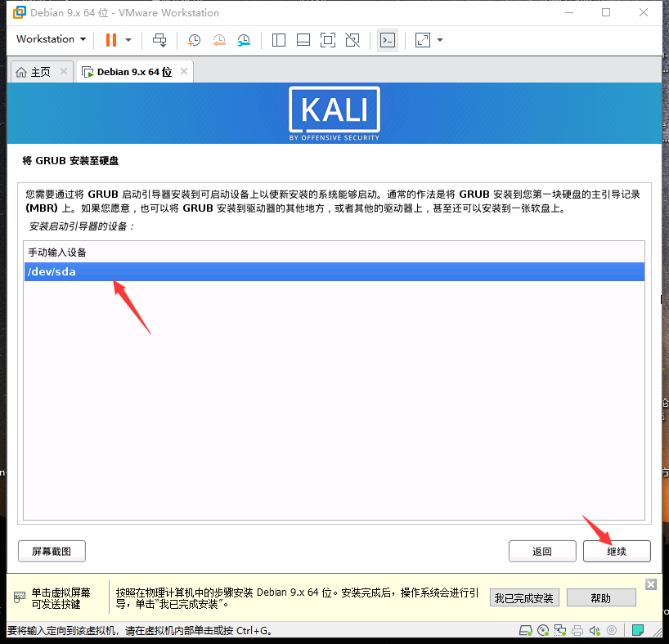This screenshot has width=669, height=644.
Task: Take a snapshot of this virtual machine
Action: [194, 41]
